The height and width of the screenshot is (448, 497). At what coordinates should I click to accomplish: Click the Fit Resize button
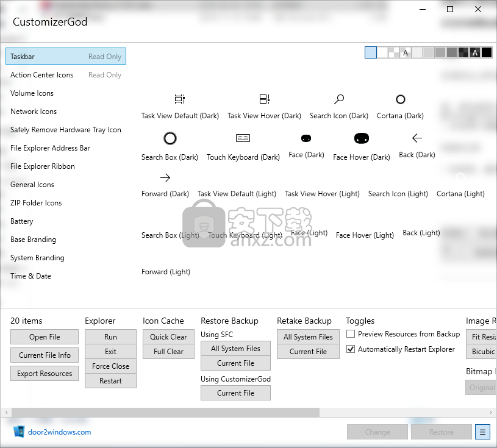tap(482, 337)
